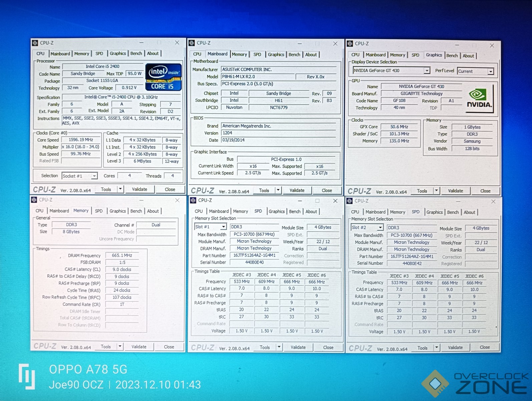
Task: Click the CPU-Z title icon in the Memory timings window
Action: pos(34,200)
